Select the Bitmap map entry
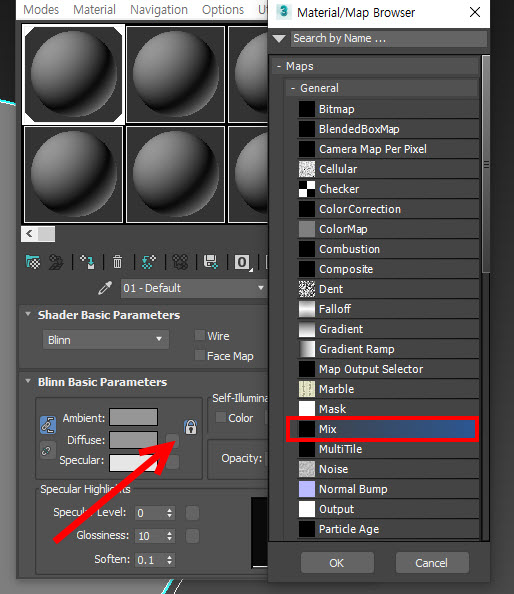Image resolution: width=514 pixels, height=594 pixels. (x=388, y=109)
